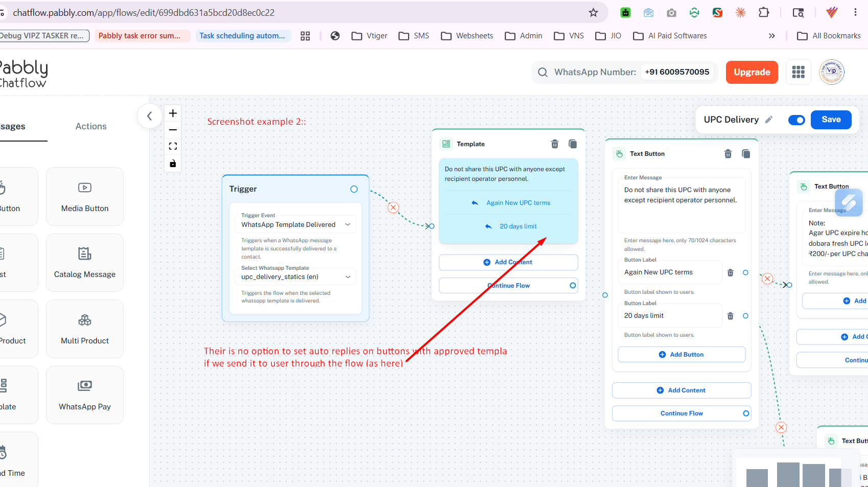Select the Media Button block
This screenshot has width=868, height=487.
(85, 196)
